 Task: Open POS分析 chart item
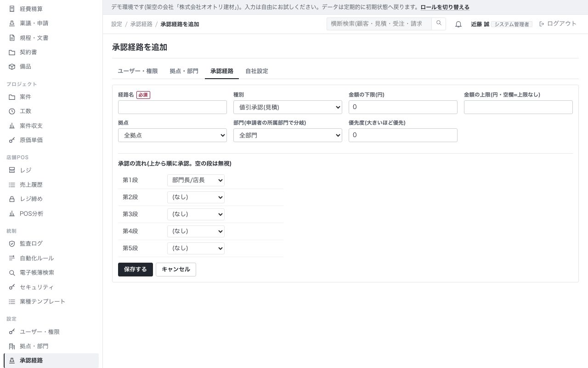click(51, 213)
